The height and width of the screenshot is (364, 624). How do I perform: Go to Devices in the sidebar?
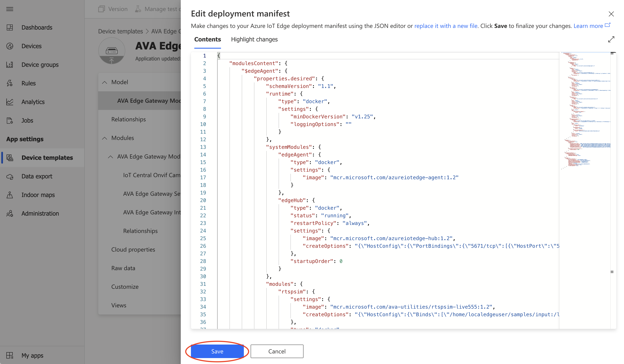[42, 46]
